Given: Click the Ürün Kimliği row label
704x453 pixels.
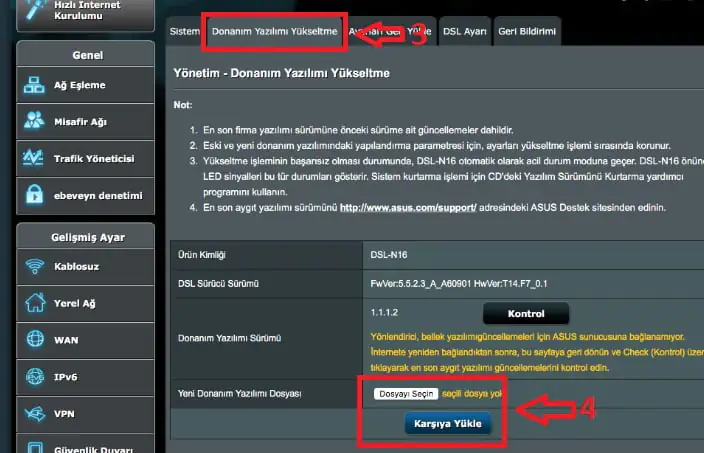Looking at the screenshot, I should 202,255.
